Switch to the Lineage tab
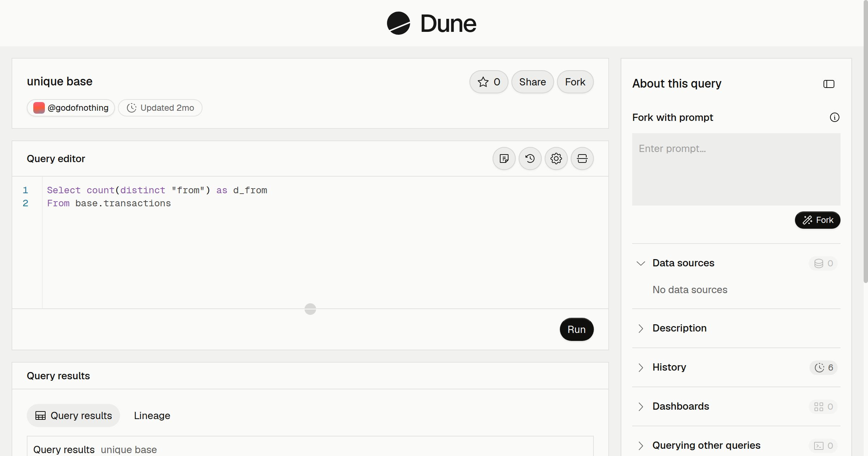868x456 pixels. 152,415
